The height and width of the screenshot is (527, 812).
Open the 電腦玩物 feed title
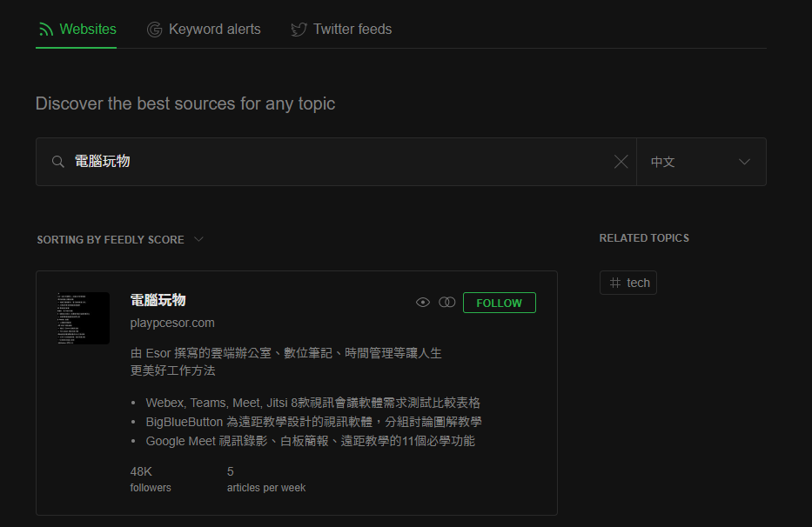pos(158,300)
